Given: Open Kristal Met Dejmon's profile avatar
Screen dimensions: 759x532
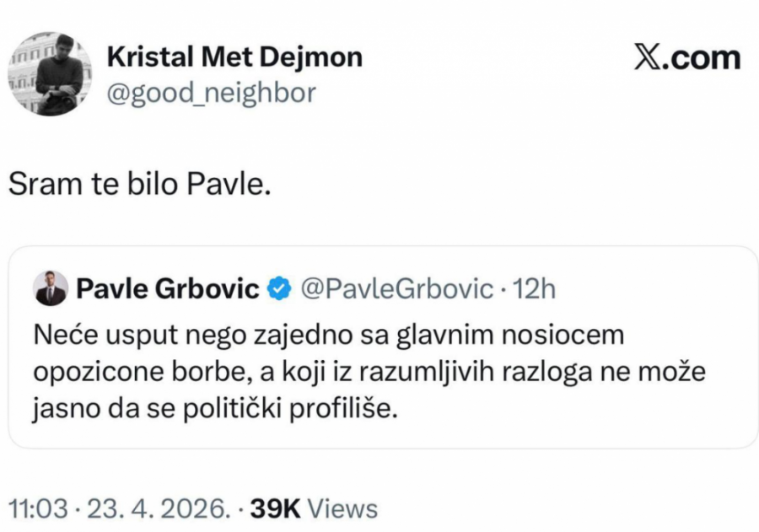Looking at the screenshot, I should [x=53, y=75].
